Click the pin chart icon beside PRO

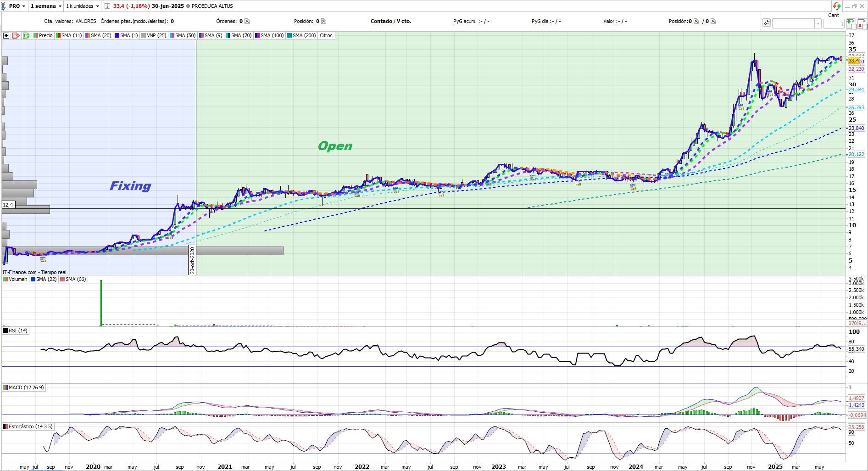4,6
